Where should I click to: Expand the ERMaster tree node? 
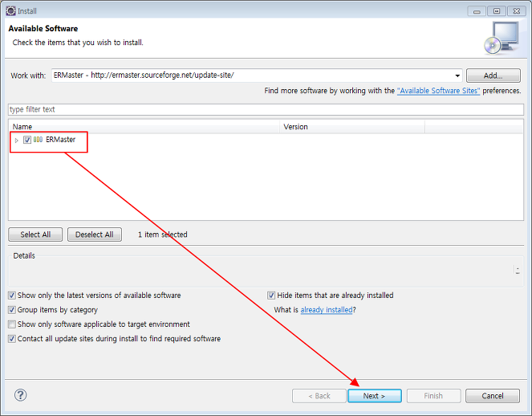(16, 140)
